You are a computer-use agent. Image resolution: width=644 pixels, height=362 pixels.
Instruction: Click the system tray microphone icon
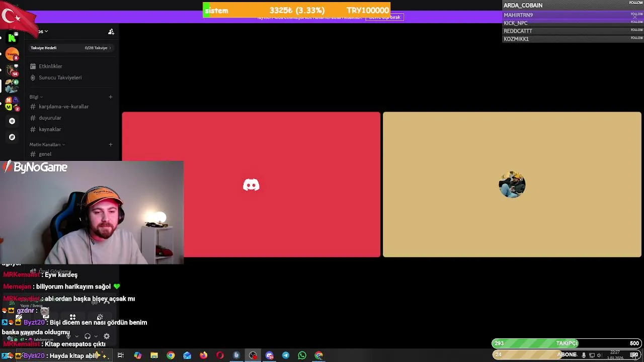click(584, 355)
